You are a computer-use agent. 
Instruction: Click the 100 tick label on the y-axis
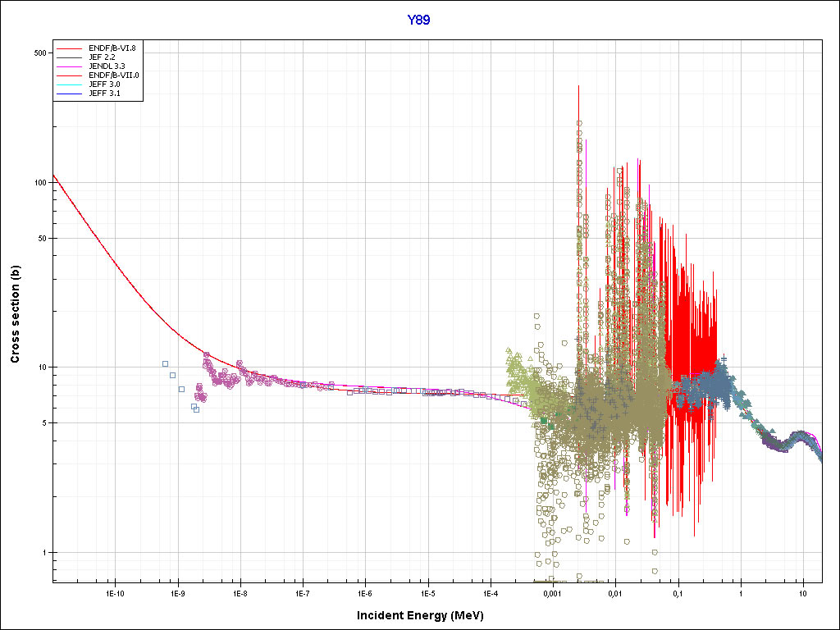pos(39,182)
